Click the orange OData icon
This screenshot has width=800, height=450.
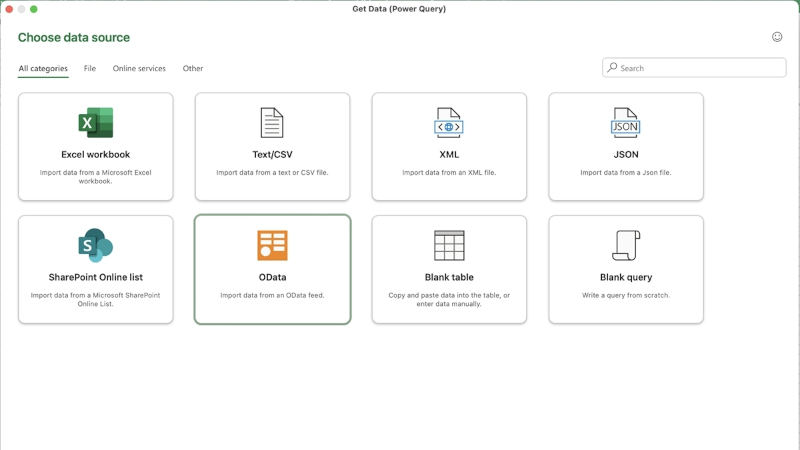tap(272, 245)
